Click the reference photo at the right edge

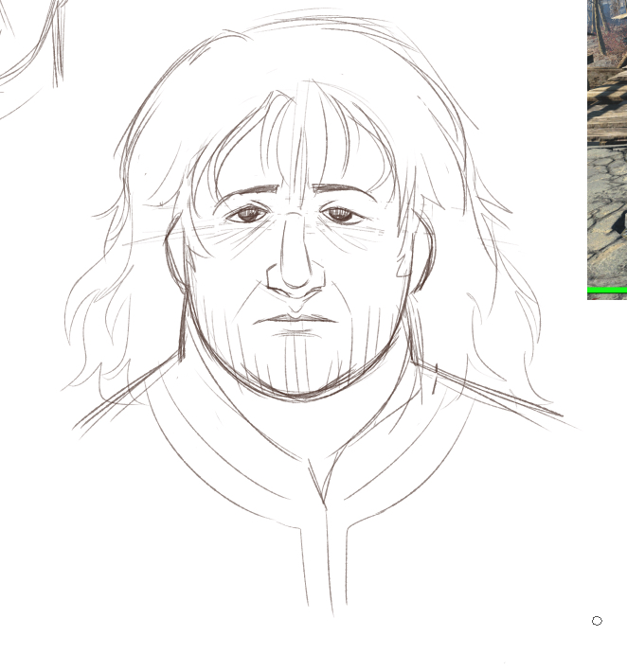point(607,142)
